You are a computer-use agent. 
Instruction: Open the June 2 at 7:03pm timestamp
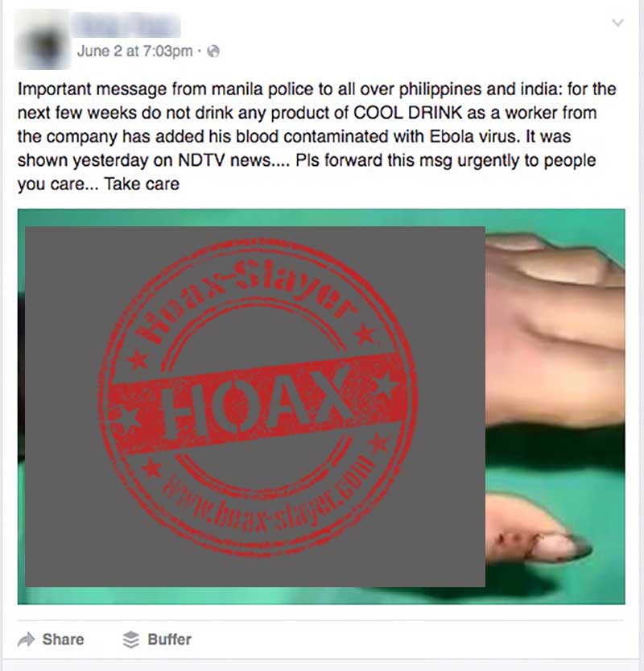(134, 52)
